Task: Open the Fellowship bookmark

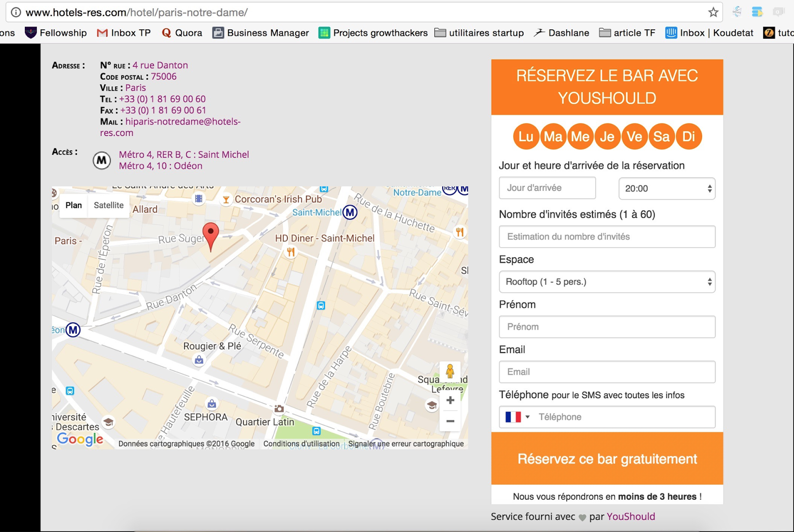Action: (56, 33)
